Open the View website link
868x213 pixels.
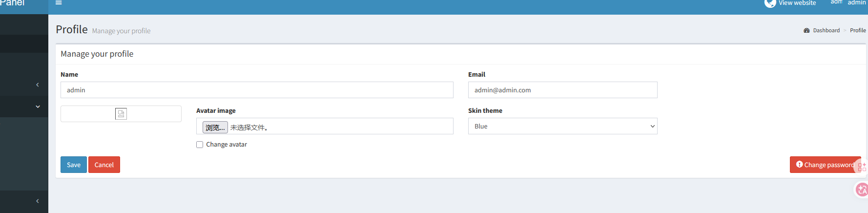click(x=797, y=3)
